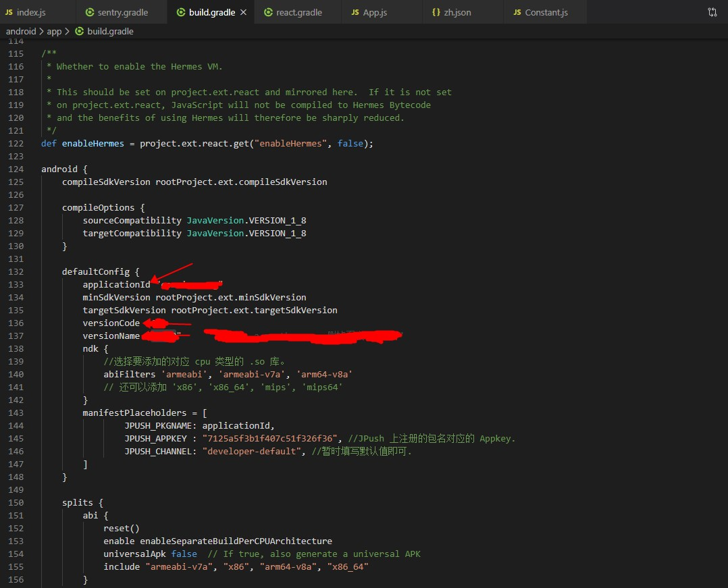Screen dimensions: 728x588
Task: Click the braces icon on zh.json tab
Action: point(436,13)
